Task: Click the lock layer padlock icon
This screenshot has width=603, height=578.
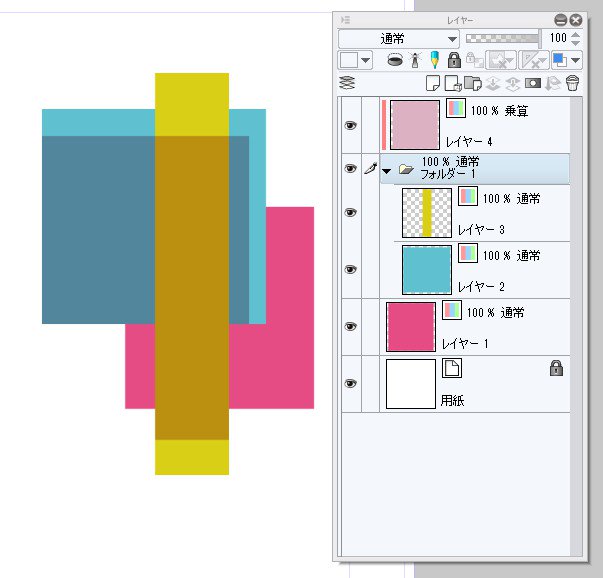Action: [454, 60]
